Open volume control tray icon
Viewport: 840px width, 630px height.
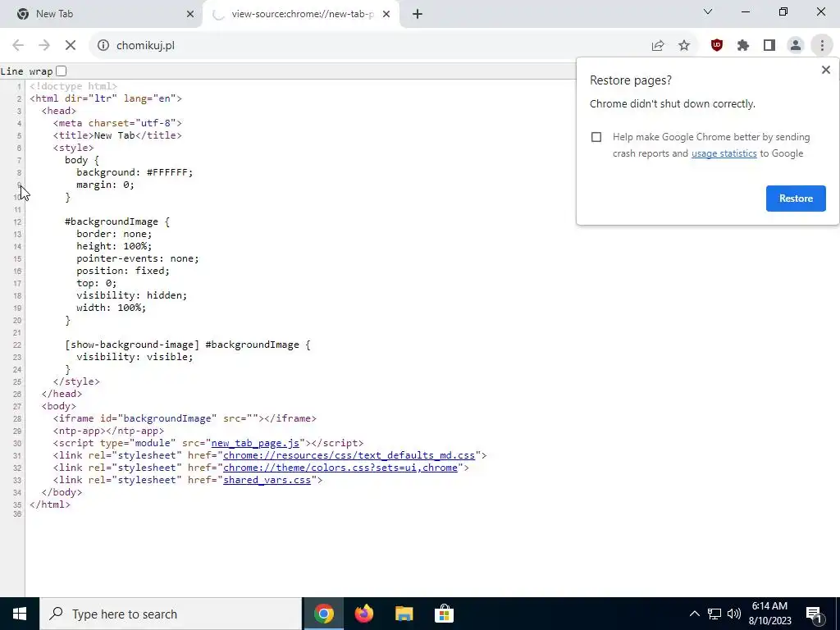734,614
